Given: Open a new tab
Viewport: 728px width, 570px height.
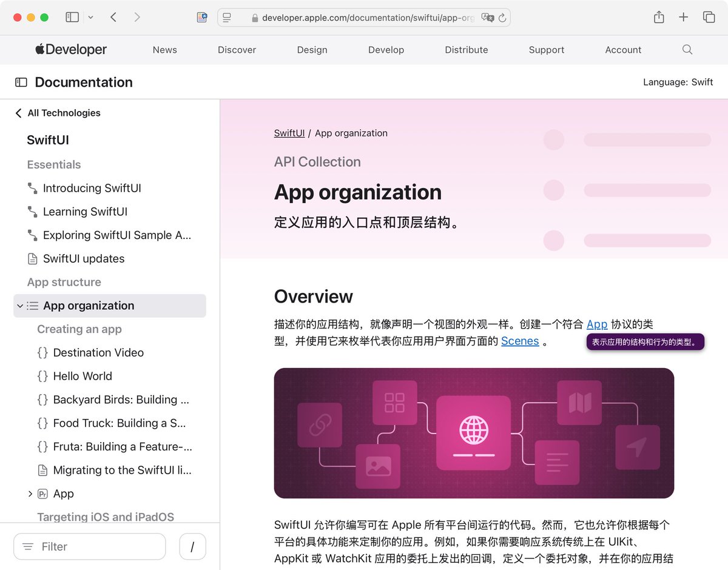Looking at the screenshot, I should (683, 18).
